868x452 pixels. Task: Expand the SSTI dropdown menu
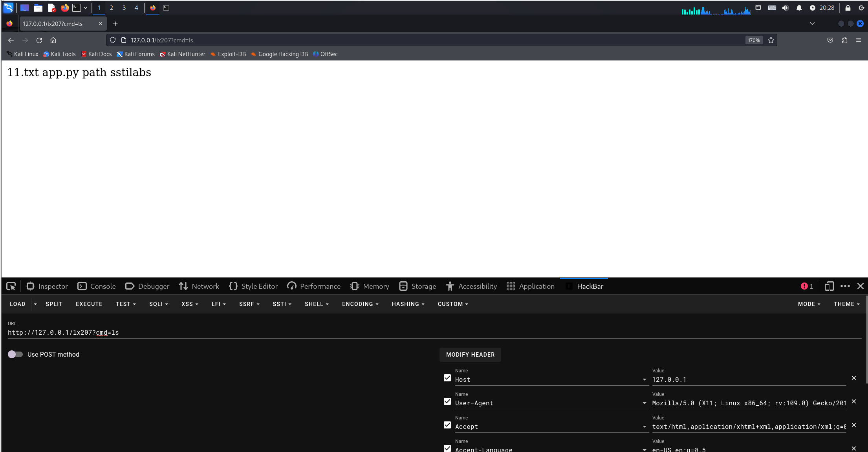tap(282, 304)
